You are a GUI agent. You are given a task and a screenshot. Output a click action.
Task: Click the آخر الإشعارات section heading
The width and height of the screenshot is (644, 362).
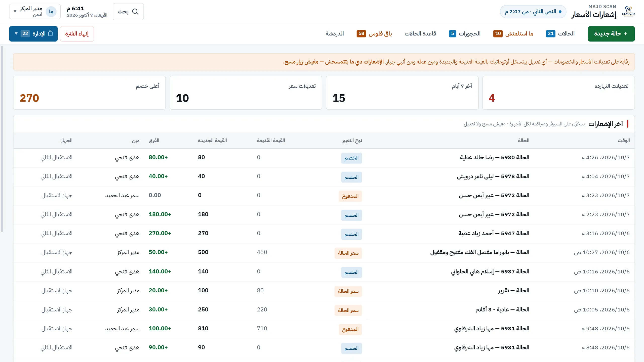pyautogui.click(x=606, y=124)
